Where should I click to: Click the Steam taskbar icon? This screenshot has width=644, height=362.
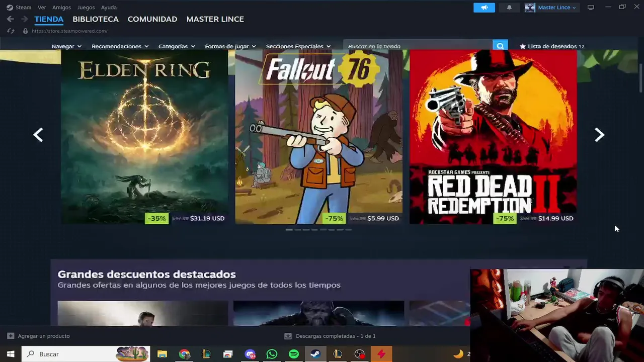315,354
